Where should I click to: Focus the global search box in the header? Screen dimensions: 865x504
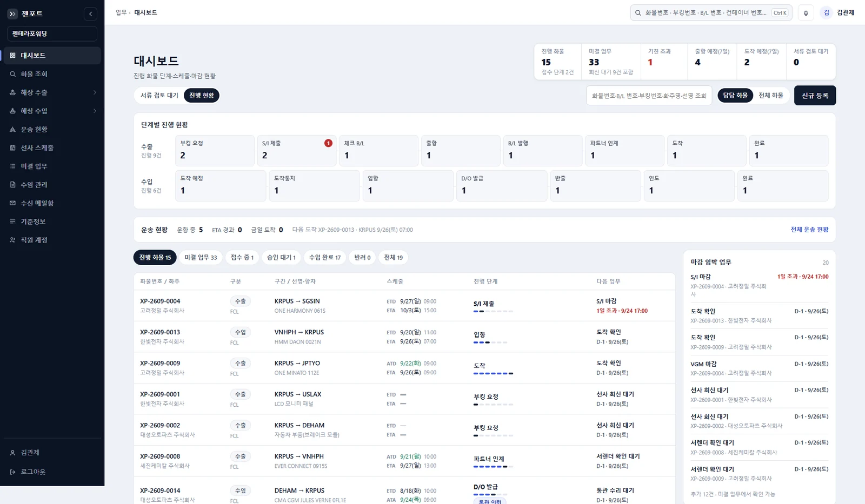[x=711, y=13]
